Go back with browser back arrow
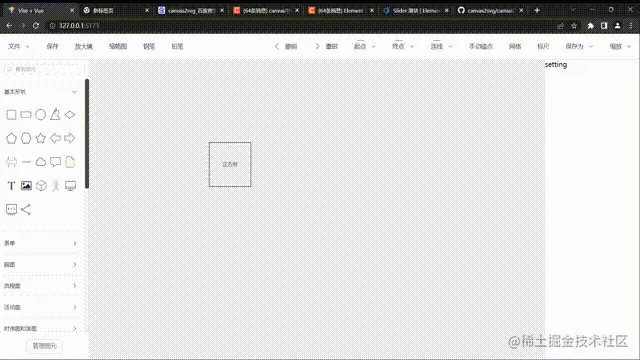Viewport: 640px width, 360px height. point(9,25)
